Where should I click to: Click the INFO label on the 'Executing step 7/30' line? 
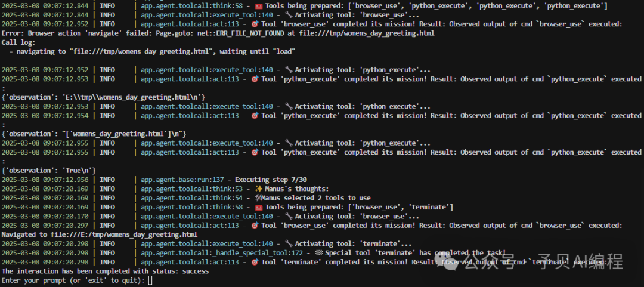(107, 180)
